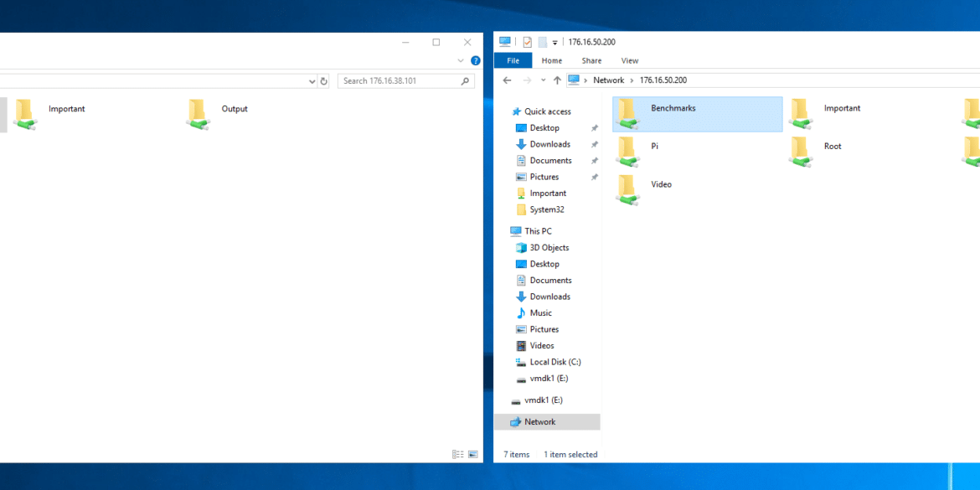Select Quick access in the navigation pane
The width and height of the screenshot is (980, 490).
click(x=548, y=111)
